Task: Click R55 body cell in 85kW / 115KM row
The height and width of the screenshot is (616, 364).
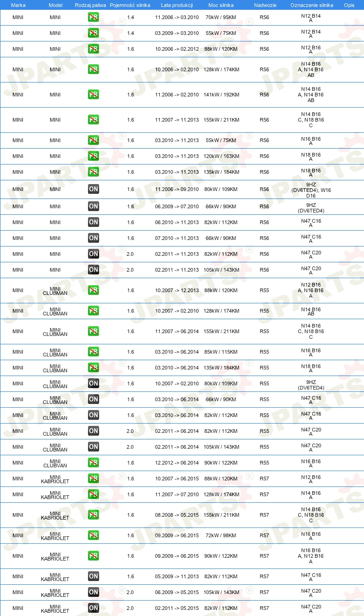Action: [x=264, y=352]
